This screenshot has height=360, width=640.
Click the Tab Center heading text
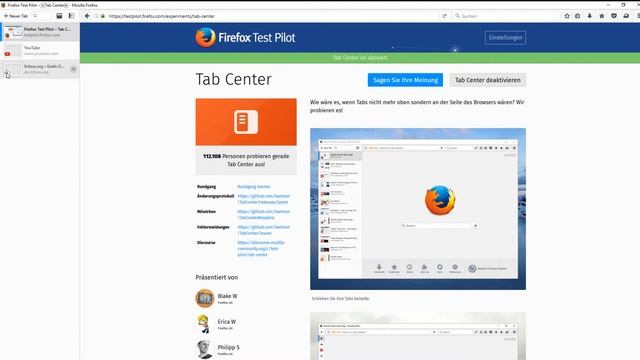(233, 79)
